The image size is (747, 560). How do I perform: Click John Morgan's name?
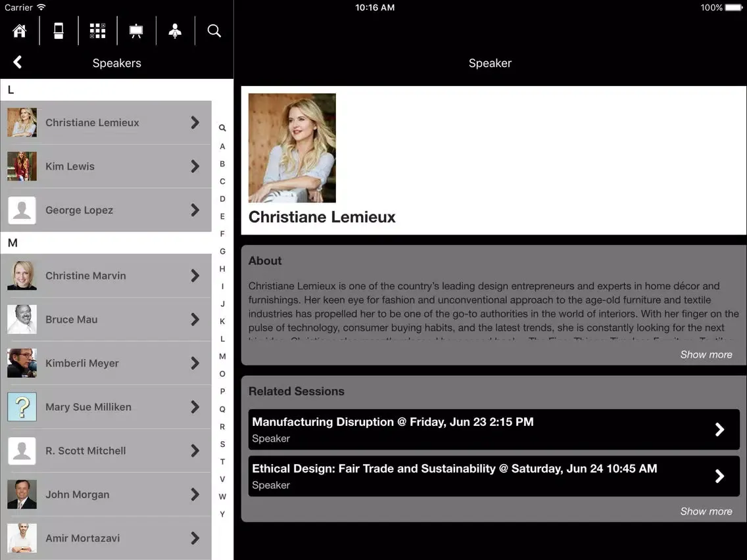click(77, 495)
